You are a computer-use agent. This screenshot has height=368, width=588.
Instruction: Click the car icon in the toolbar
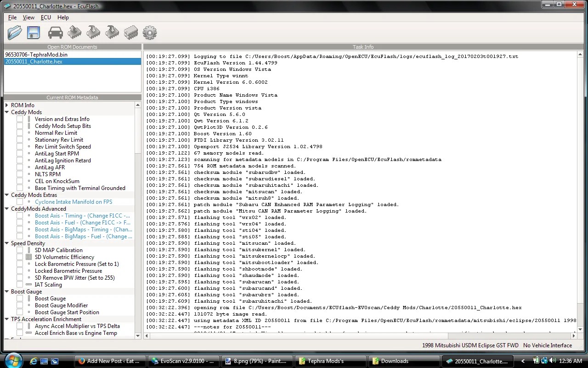(x=55, y=32)
